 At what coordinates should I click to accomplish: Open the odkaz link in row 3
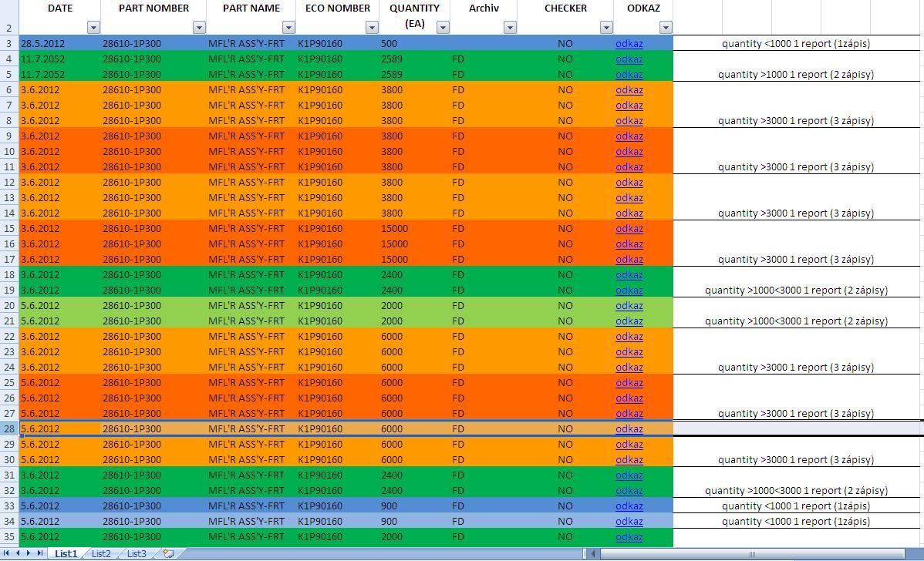point(629,44)
